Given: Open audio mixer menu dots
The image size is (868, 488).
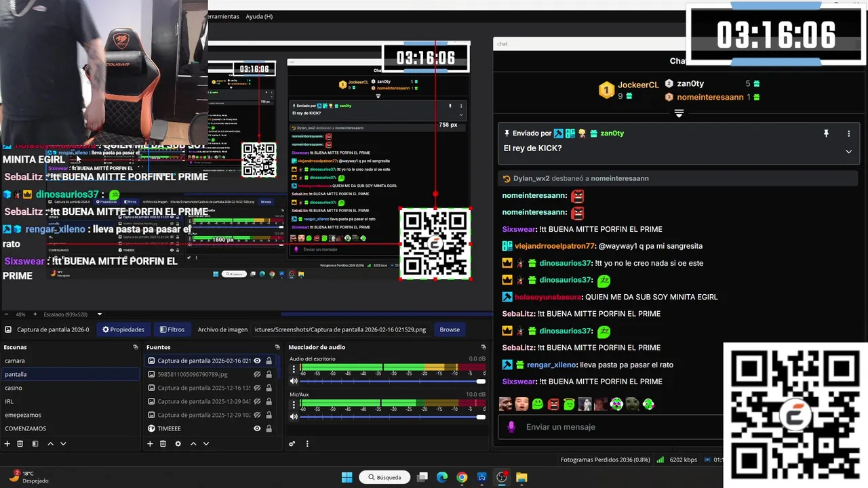Looking at the screenshot, I should 307,444.
